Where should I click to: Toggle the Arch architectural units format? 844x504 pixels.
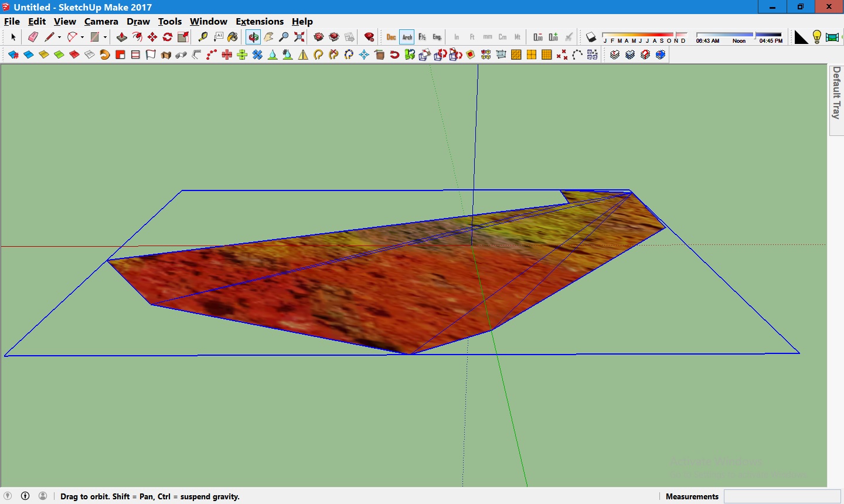(407, 37)
